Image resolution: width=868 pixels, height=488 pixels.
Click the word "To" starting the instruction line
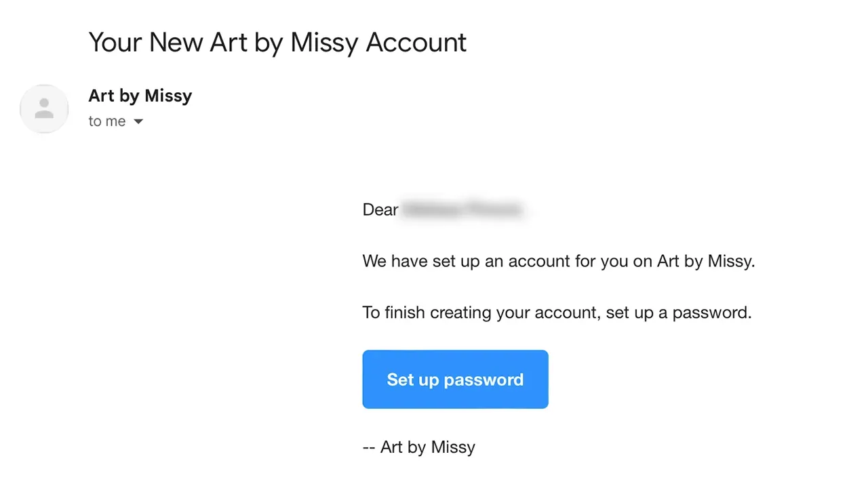tap(371, 312)
